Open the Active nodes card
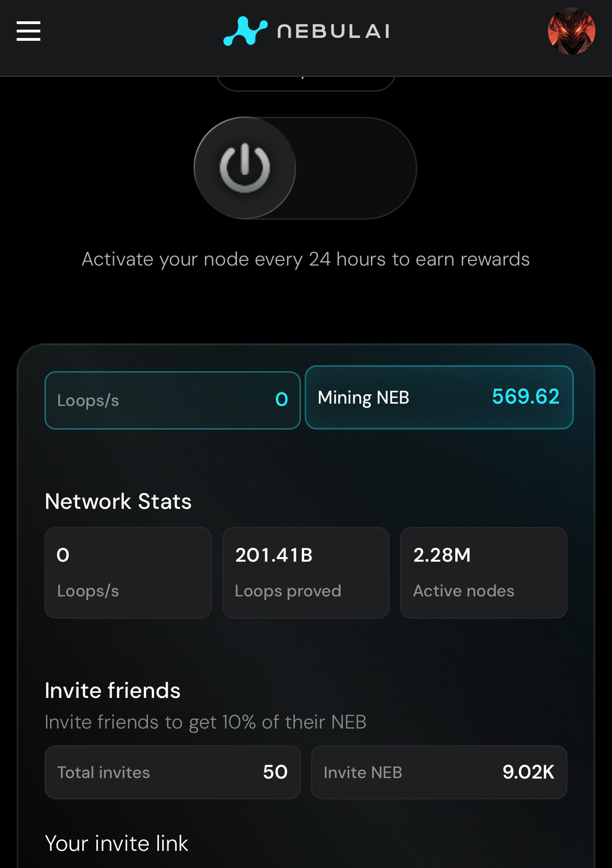 tap(484, 572)
